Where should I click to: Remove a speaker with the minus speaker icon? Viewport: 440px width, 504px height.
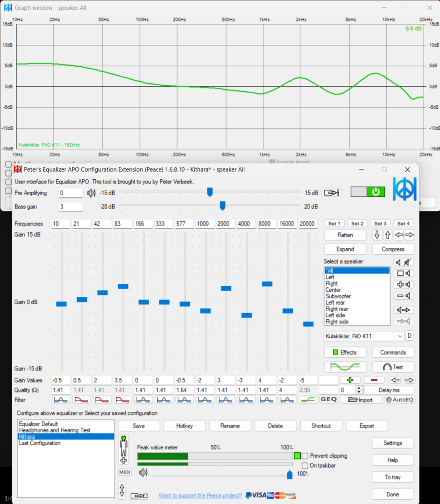404,296
